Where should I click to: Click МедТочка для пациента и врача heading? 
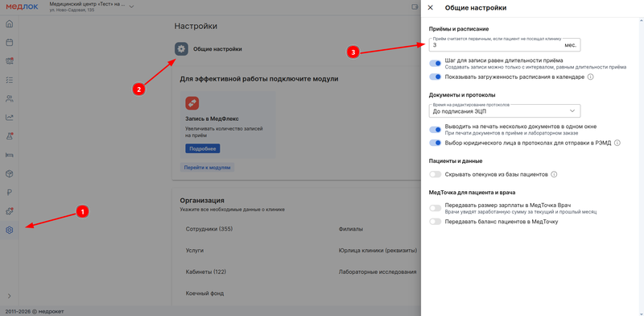[473, 192]
